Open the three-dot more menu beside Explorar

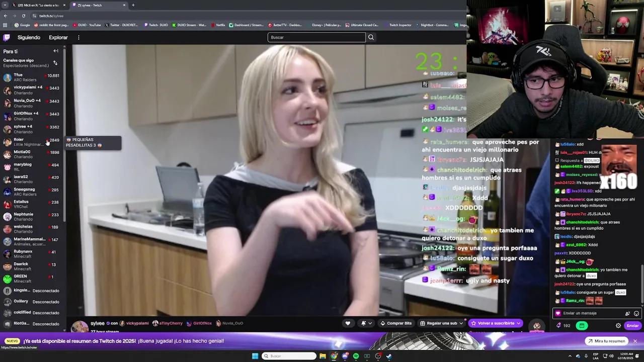point(78,37)
